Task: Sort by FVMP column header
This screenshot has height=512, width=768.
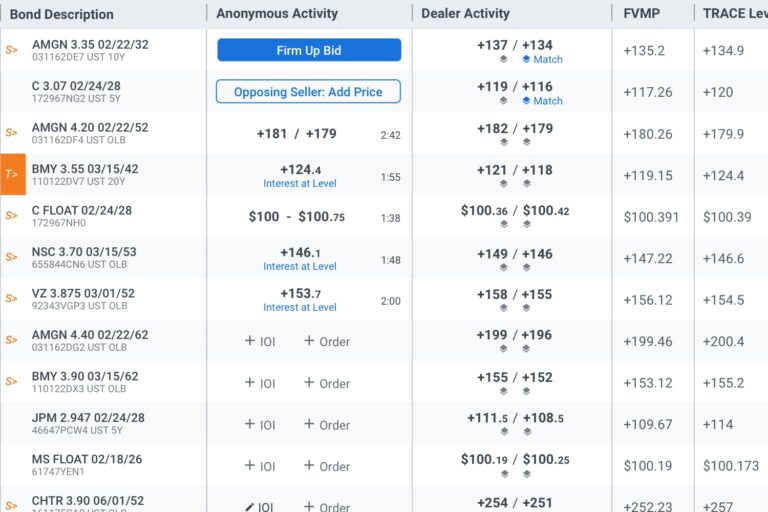Action: pyautogui.click(x=642, y=13)
